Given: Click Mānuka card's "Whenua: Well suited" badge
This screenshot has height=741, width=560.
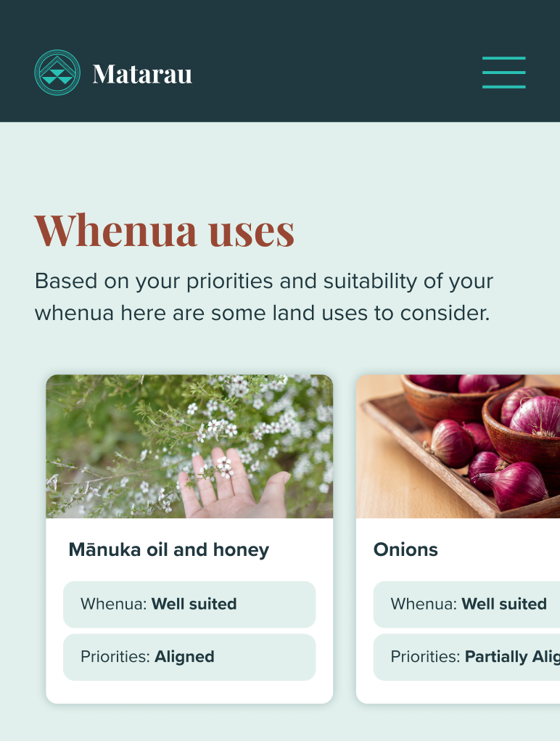Looking at the screenshot, I should (x=189, y=604).
